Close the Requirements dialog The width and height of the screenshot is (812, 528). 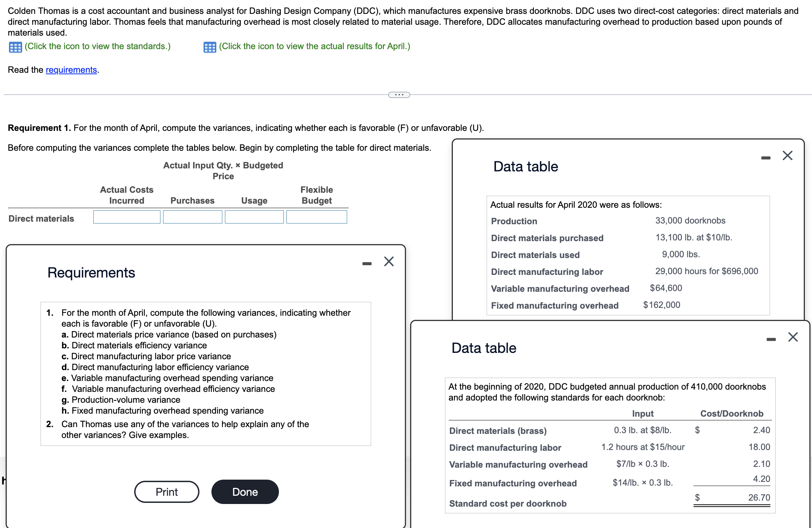click(389, 261)
